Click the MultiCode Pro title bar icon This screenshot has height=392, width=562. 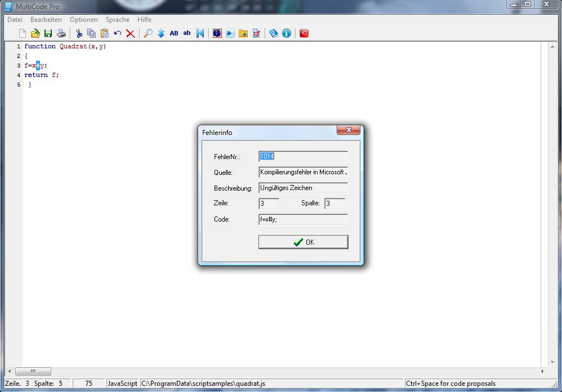pos(8,6)
